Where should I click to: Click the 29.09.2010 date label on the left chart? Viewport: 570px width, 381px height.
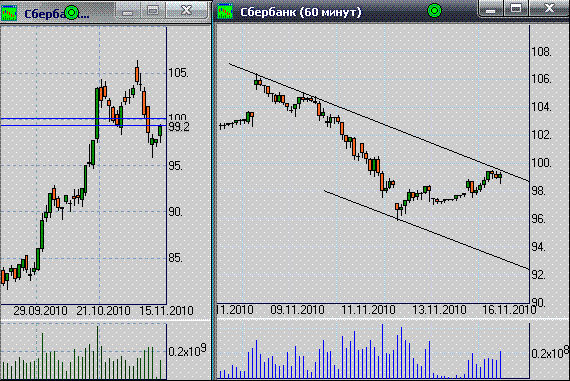coord(40,311)
